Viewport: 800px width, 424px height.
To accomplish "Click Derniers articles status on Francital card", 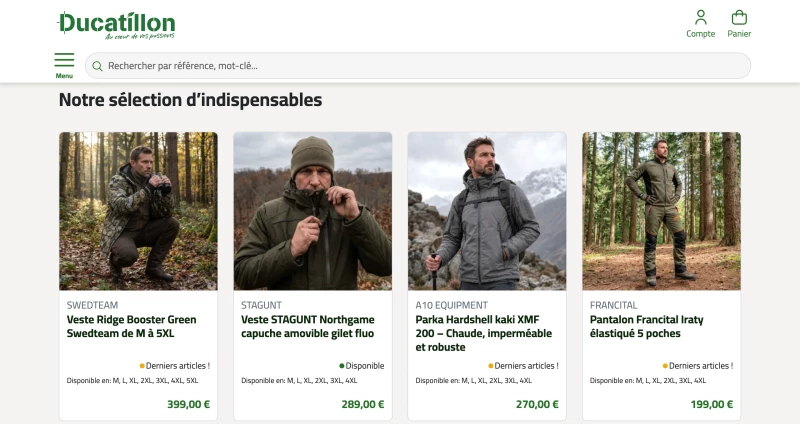I will [x=698, y=366].
